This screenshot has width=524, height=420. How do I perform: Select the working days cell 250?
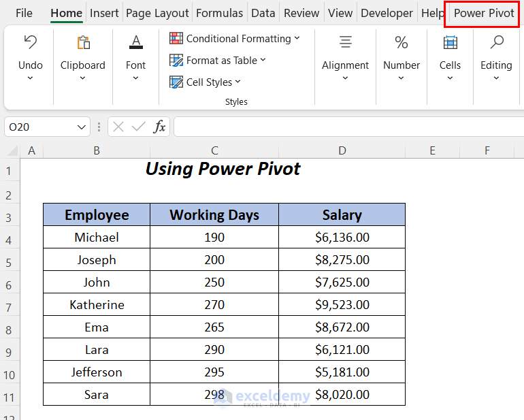pyautogui.click(x=214, y=282)
